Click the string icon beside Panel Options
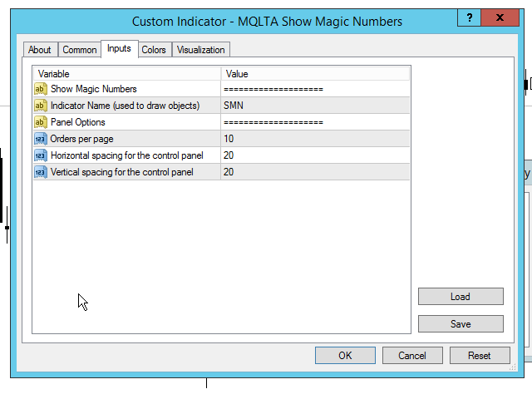 (x=41, y=122)
